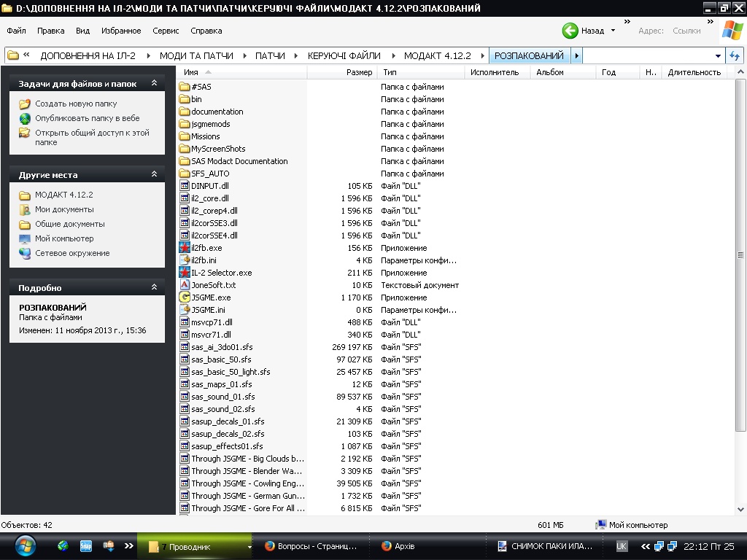Click the vertical scrollbar thumb
The width and height of the screenshot is (747, 560).
coord(740,255)
